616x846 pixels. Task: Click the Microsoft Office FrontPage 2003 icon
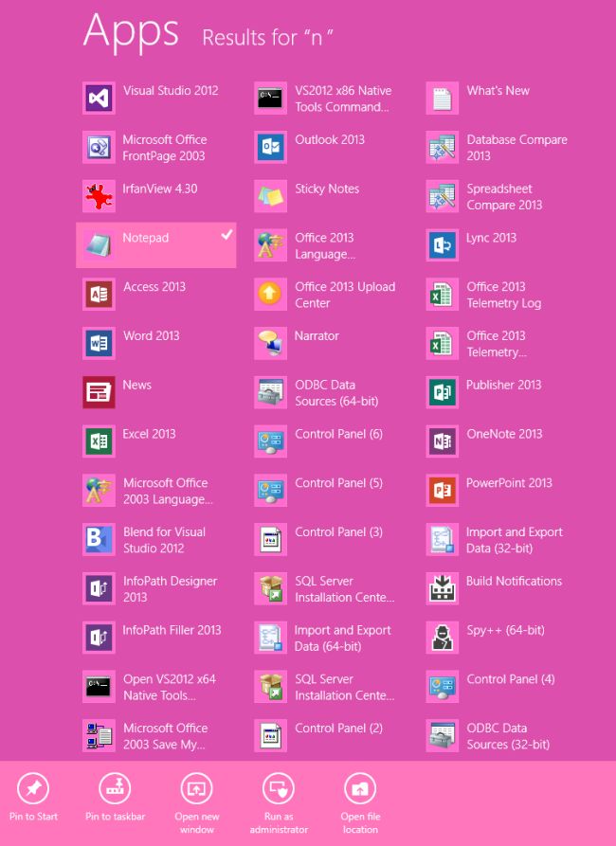(99, 147)
